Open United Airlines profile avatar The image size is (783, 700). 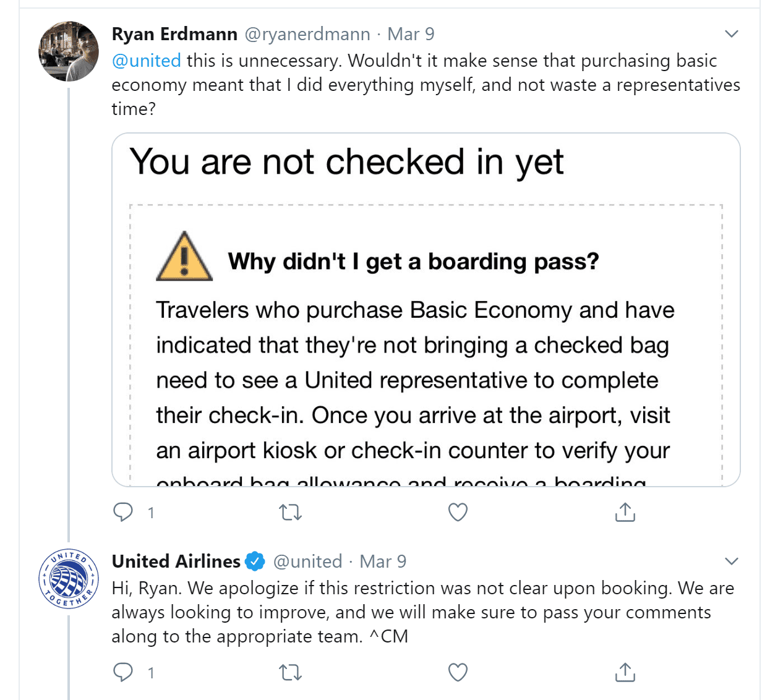click(x=69, y=579)
